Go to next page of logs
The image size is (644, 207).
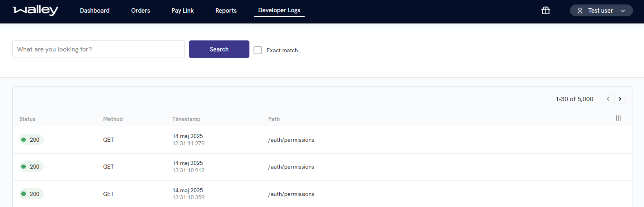[x=620, y=99]
